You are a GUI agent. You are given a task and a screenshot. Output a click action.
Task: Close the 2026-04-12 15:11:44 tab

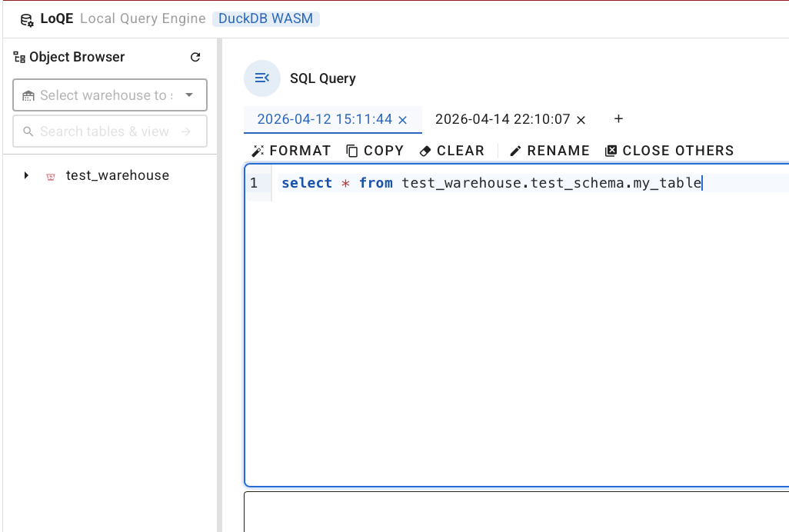point(403,120)
